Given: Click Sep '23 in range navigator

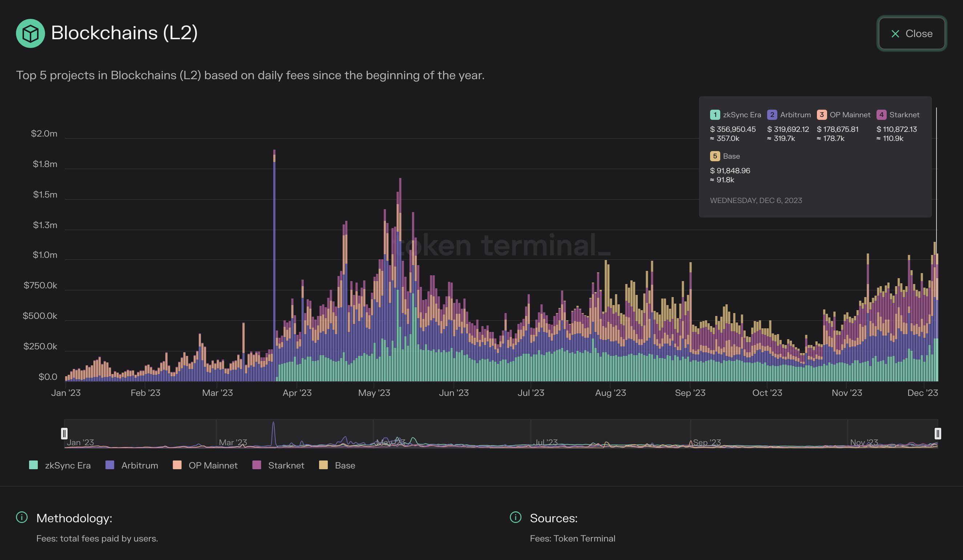Looking at the screenshot, I should (x=706, y=442).
